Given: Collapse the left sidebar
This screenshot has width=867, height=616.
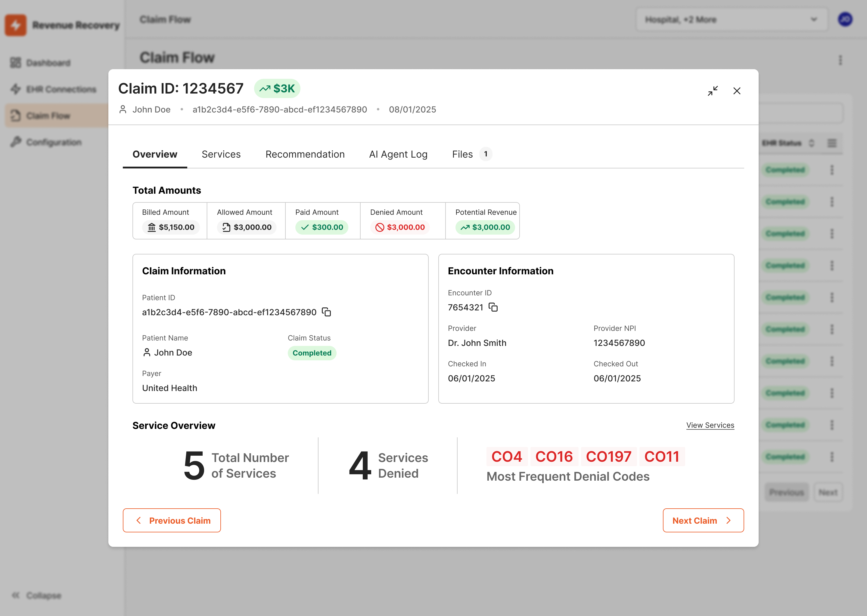Looking at the screenshot, I should coord(38,595).
